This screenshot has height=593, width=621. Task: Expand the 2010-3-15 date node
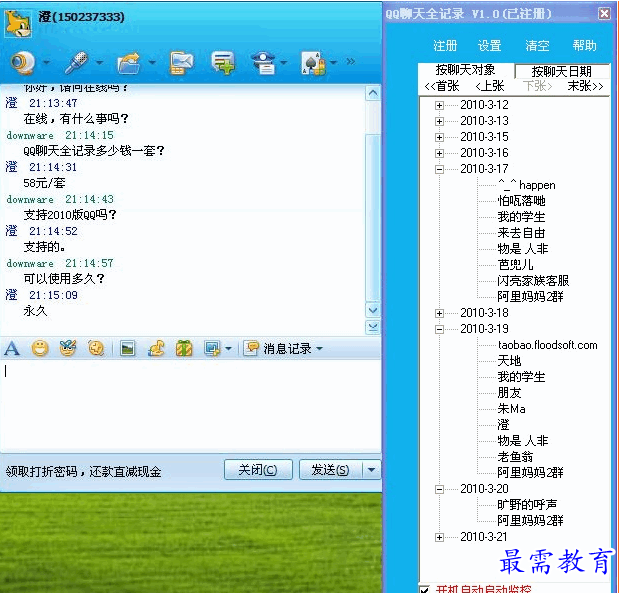point(439,137)
